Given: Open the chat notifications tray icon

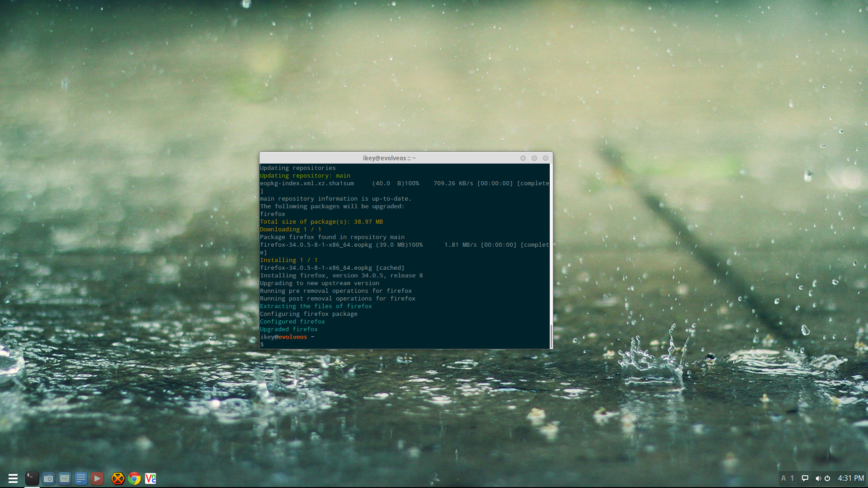Looking at the screenshot, I should tap(805, 478).
